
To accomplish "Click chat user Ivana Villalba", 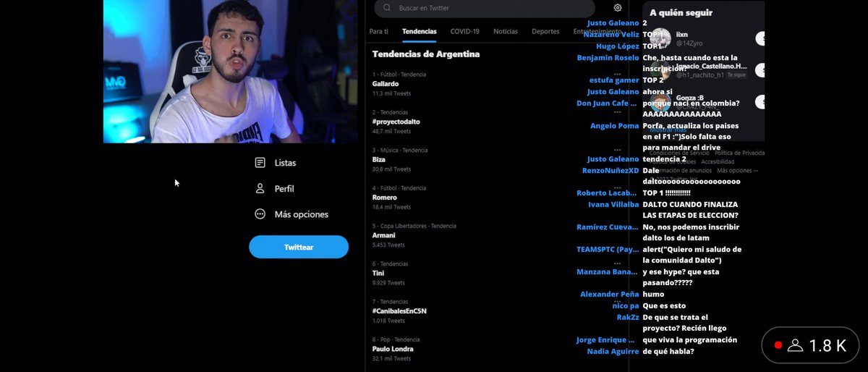I will coord(613,205).
